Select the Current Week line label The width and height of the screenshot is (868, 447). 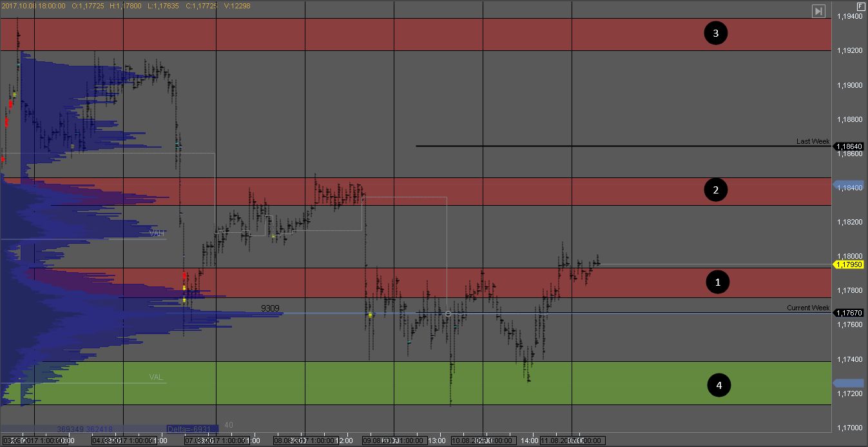pyautogui.click(x=808, y=308)
